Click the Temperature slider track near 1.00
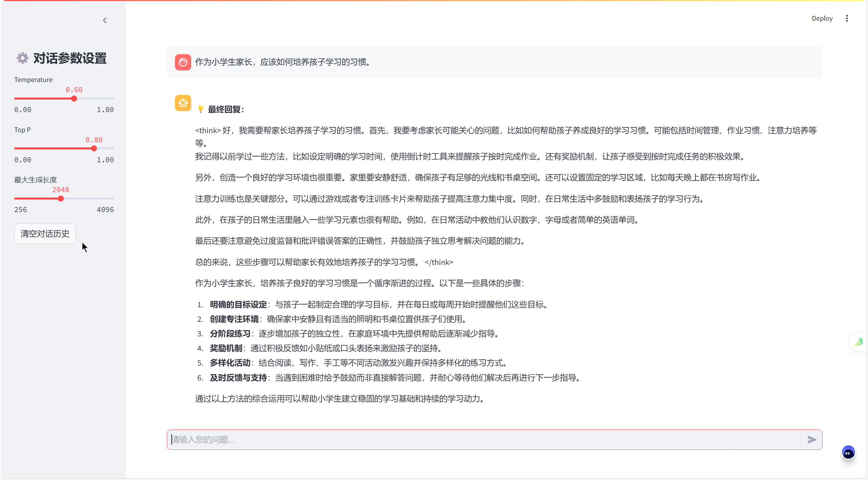 (x=111, y=99)
